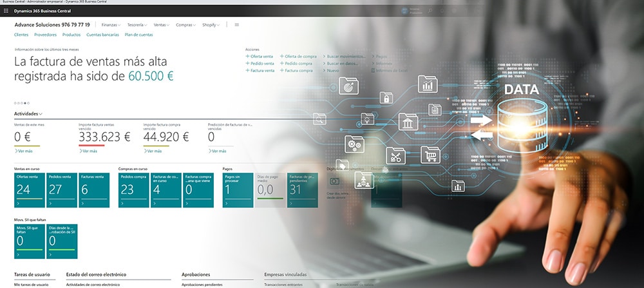Open the hamburger menu beside Shopify
Image resolution: width=644 pixels, height=288 pixels.
[x=236, y=25]
